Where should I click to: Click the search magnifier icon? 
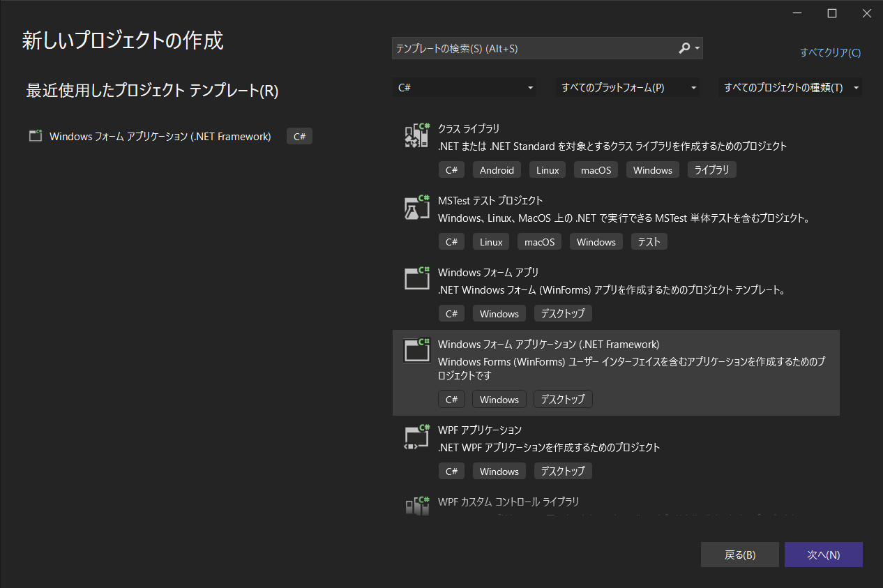pyautogui.click(x=684, y=48)
